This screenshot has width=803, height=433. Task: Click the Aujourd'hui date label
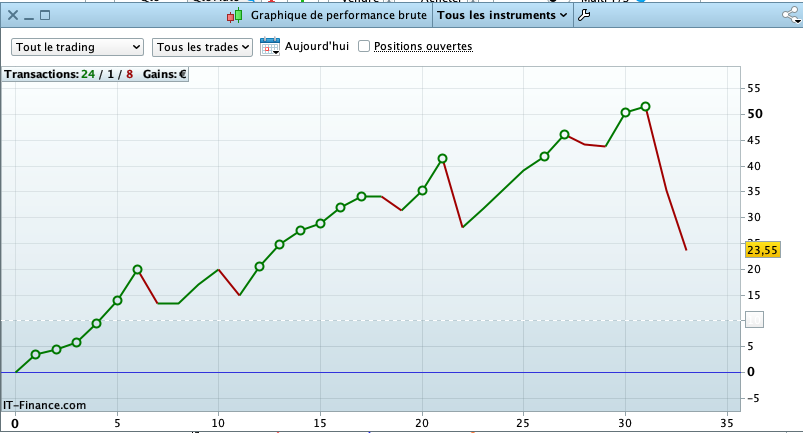click(316, 46)
